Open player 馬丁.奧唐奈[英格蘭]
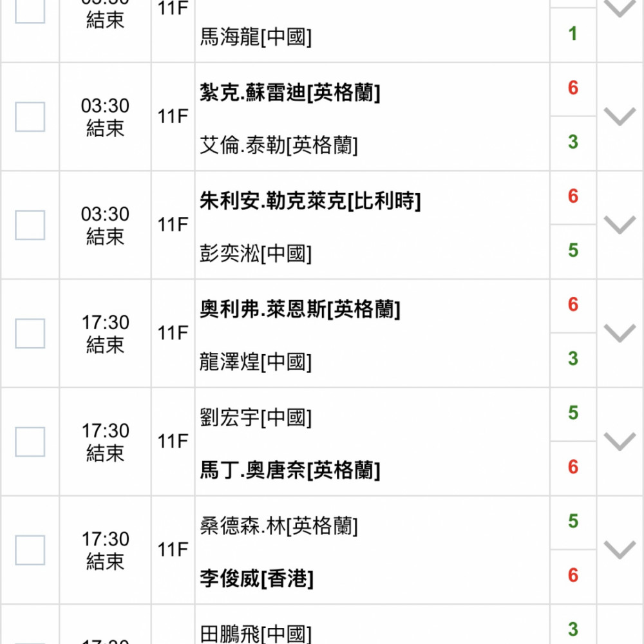The height and width of the screenshot is (644, 644). pyautogui.click(x=290, y=470)
